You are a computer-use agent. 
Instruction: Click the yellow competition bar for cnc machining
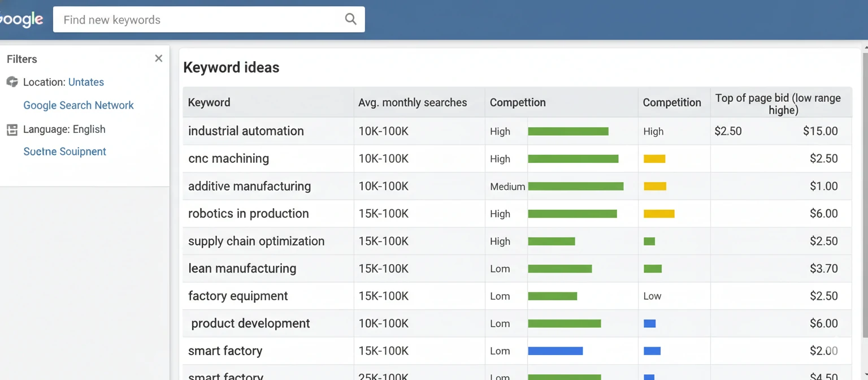(x=654, y=159)
